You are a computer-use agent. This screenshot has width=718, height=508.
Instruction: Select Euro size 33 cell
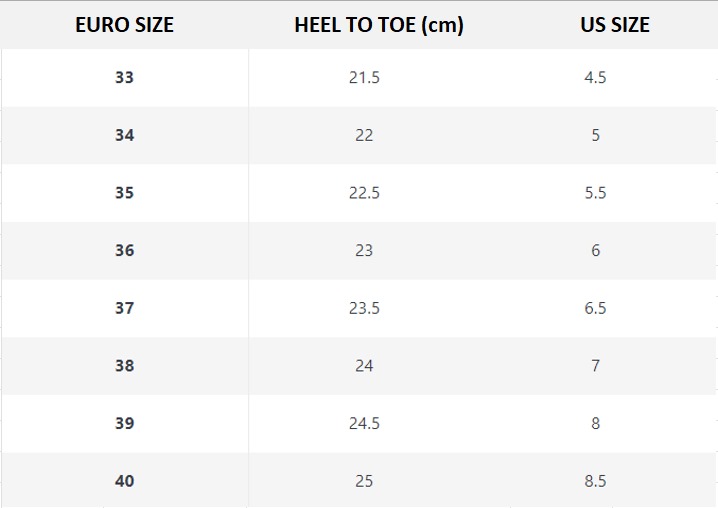124,77
